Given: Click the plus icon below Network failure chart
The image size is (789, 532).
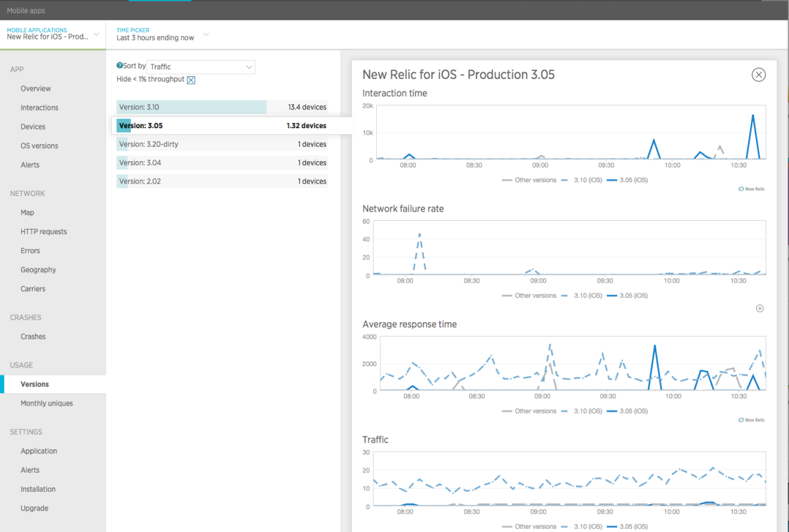Looking at the screenshot, I should (x=760, y=308).
